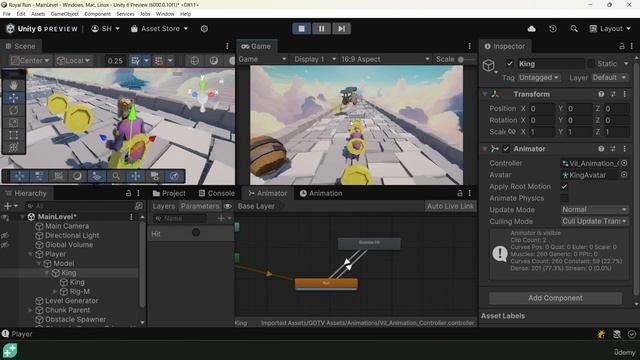Open the Component menu
Viewport: 640px width, 360px height.
click(98, 14)
